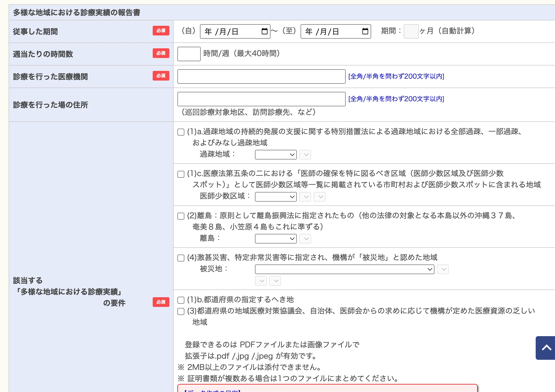Check the (4)激甚災害 checkbox

(181, 258)
